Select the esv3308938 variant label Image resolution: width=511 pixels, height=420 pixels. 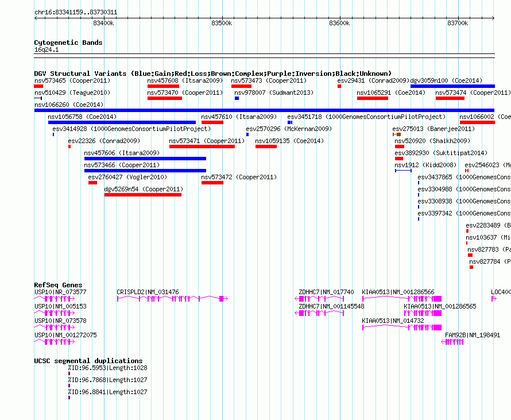click(x=464, y=201)
